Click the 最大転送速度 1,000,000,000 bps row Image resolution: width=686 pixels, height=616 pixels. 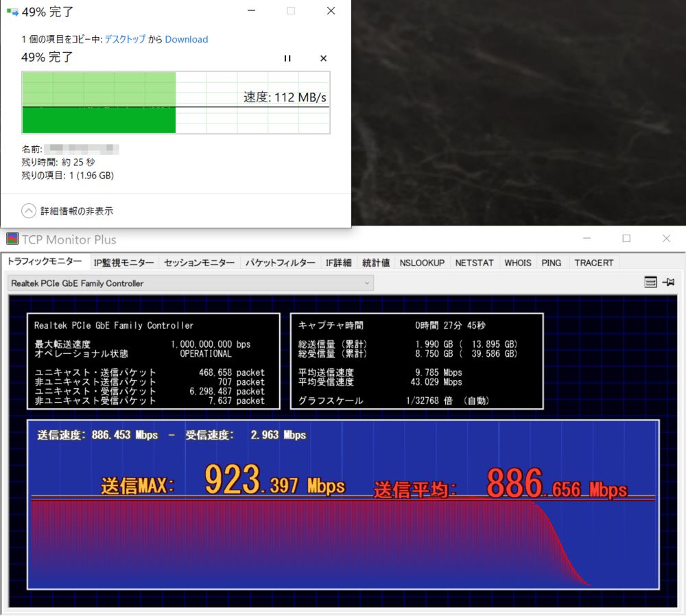143,344
